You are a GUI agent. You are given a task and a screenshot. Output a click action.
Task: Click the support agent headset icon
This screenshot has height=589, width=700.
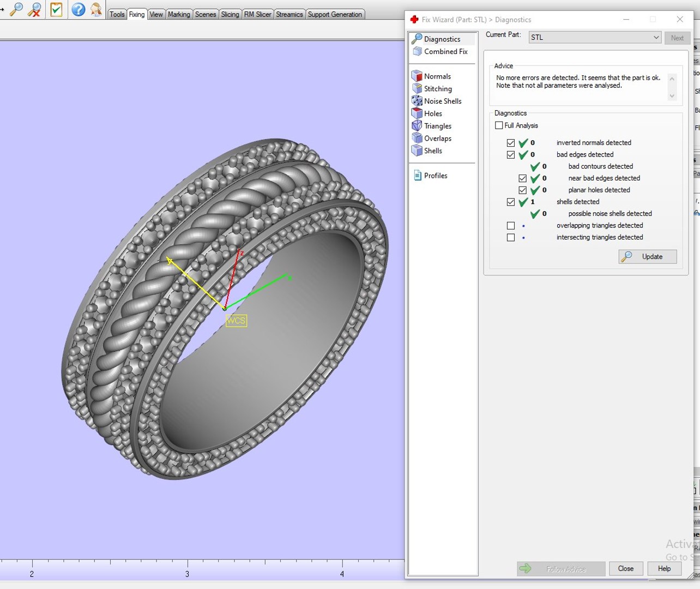[x=96, y=9]
